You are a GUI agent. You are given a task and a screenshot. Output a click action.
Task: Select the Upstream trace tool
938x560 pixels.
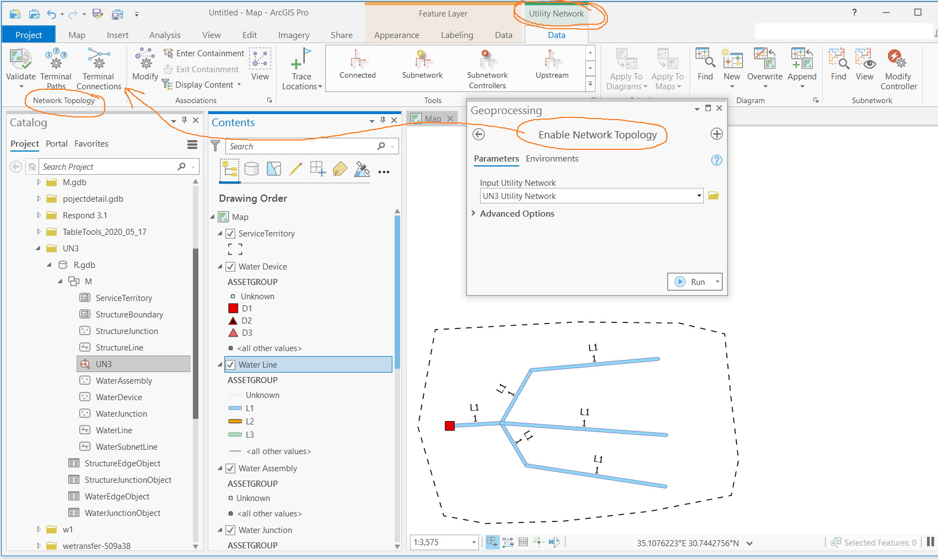552,64
